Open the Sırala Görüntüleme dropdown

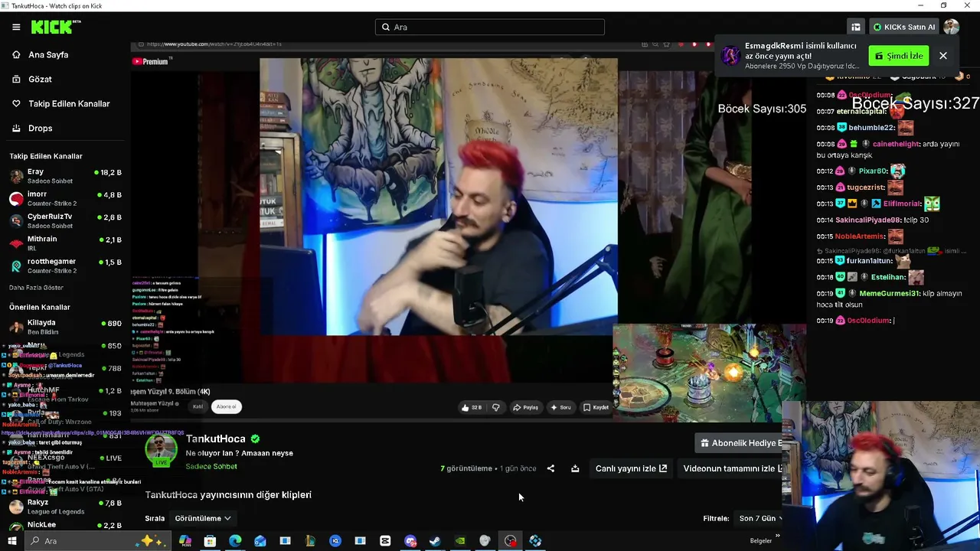[203, 518]
